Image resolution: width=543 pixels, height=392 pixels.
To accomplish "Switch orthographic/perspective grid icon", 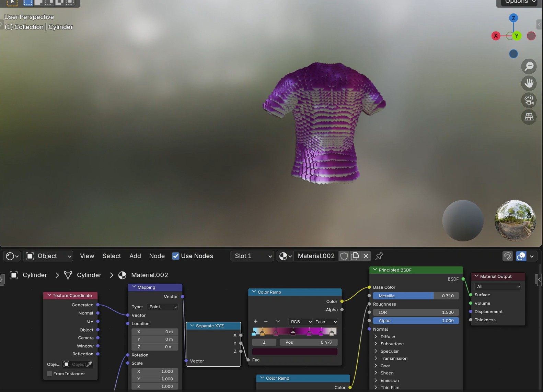I will (529, 117).
